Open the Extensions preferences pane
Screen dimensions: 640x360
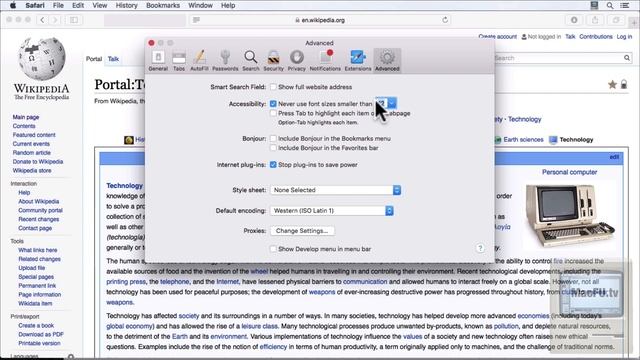pyautogui.click(x=358, y=60)
